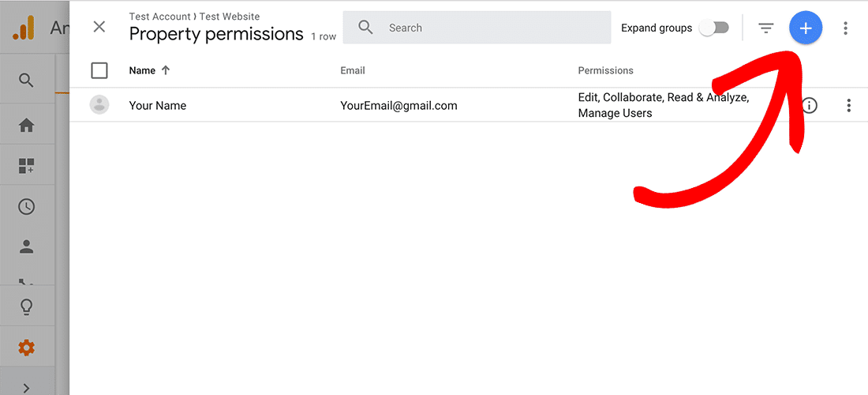Open Realtime reports clock icon

click(x=27, y=207)
